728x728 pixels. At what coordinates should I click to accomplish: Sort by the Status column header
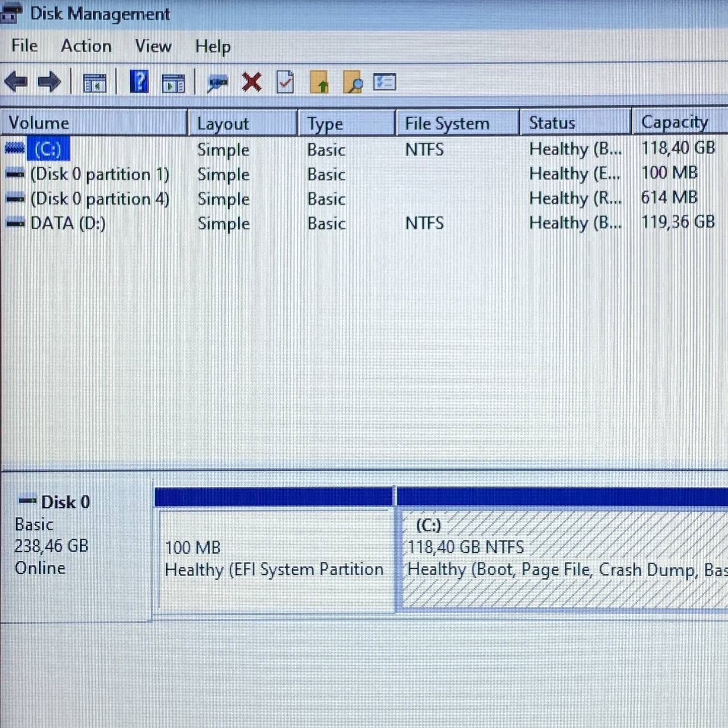[576, 122]
